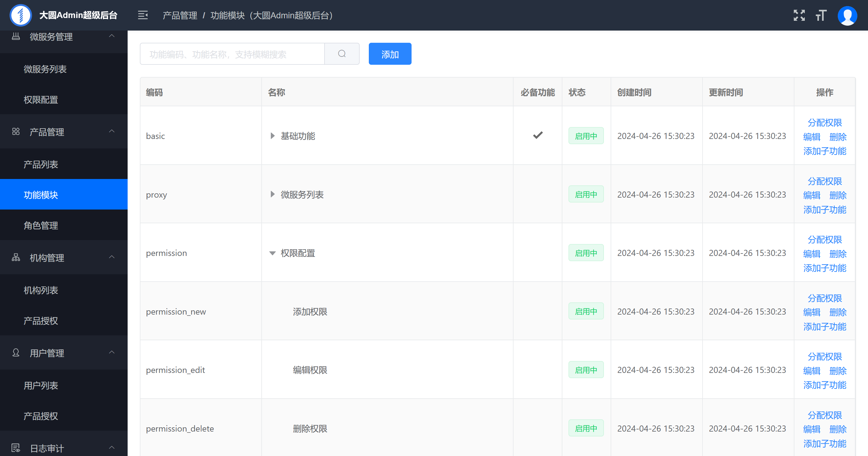Click 删除 for the basic row

click(x=838, y=137)
